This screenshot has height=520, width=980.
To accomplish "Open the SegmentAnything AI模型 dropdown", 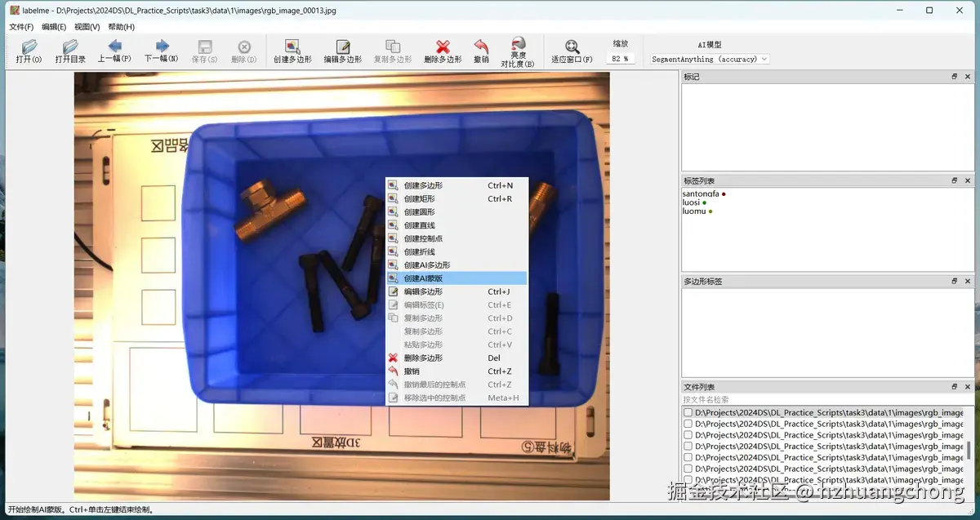I will [x=709, y=59].
